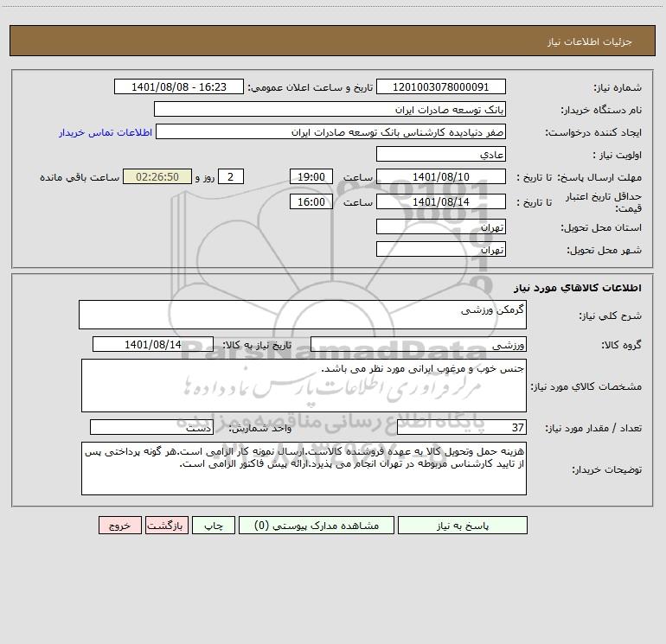Click the شهر محل تحویل label
666x644 pixels.
[x=604, y=250]
